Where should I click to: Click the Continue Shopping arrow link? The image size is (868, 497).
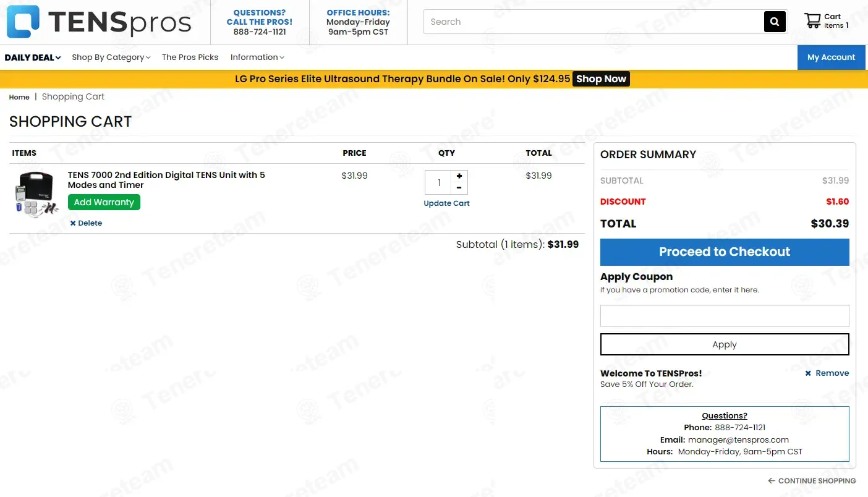(812, 481)
